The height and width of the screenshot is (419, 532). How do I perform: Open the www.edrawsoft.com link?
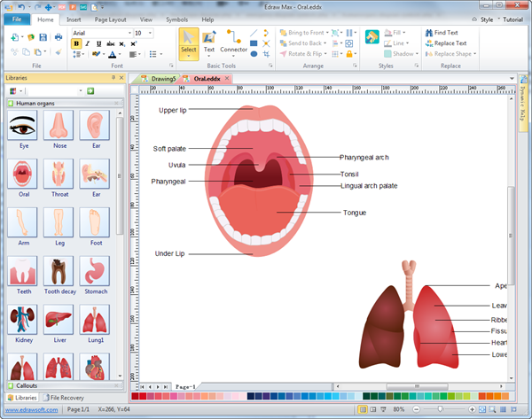[x=29, y=410]
